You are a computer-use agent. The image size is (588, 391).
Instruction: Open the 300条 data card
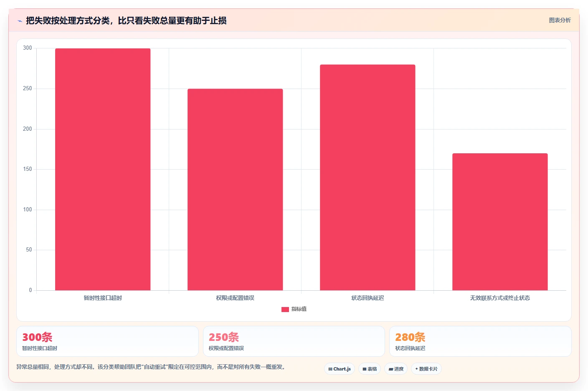[x=107, y=341]
